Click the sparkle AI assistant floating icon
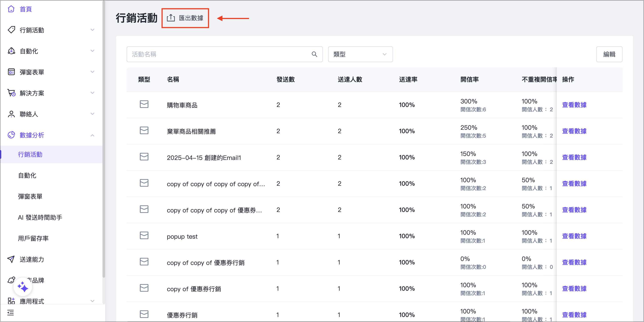This screenshot has height=322, width=644. coord(23,287)
